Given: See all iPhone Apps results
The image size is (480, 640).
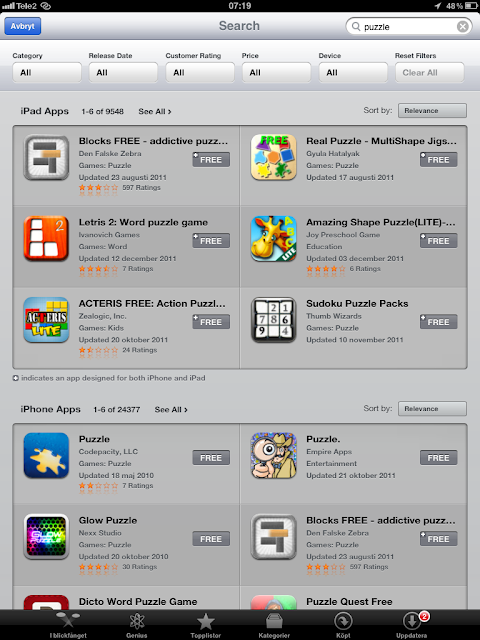Looking at the screenshot, I should tap(171, 409).
